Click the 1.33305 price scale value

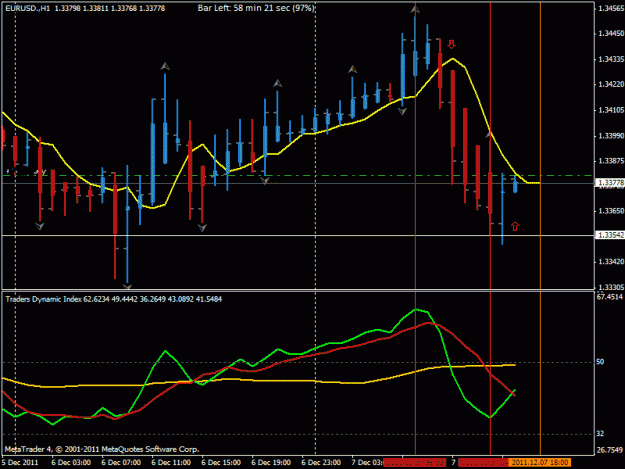(611, 287)
